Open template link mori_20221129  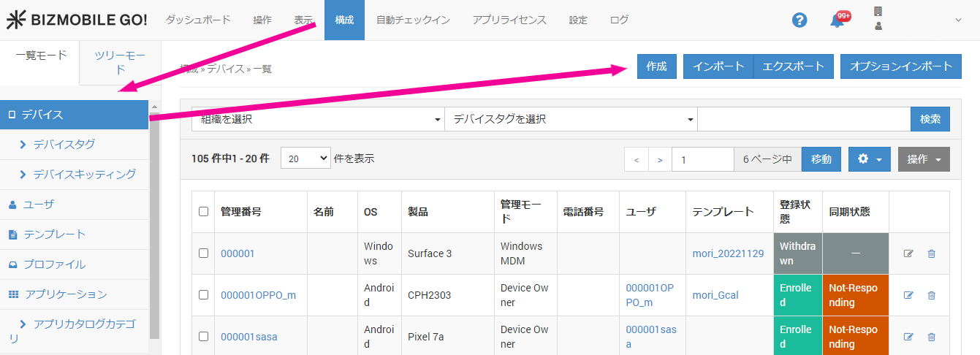point(728,253)
